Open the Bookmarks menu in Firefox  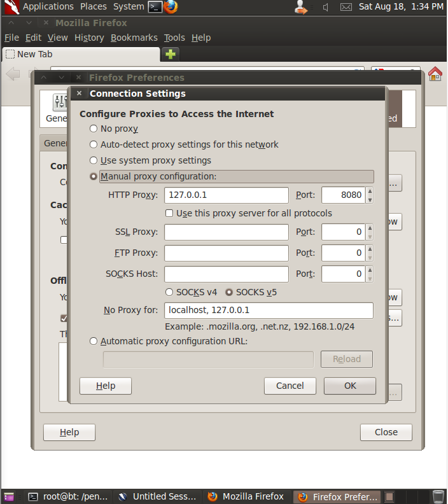tap(134, 38)
